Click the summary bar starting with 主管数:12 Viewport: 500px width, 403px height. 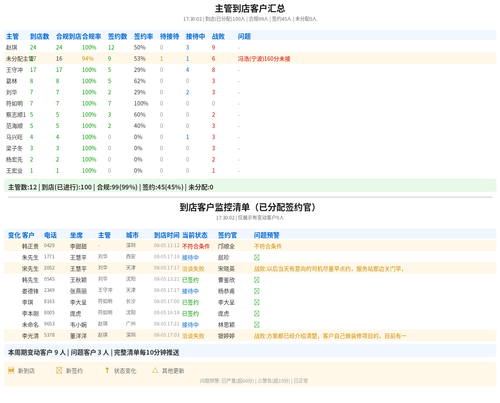click(250, 187)
